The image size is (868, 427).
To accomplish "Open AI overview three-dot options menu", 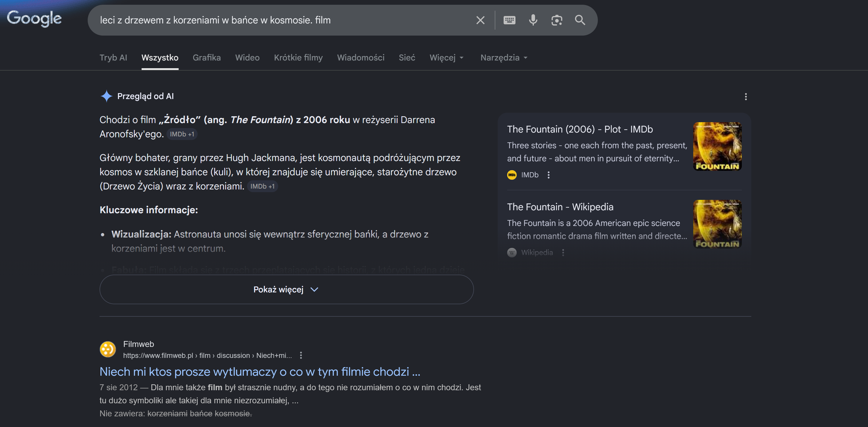I will pyautogui.click(x=745, y=97).
